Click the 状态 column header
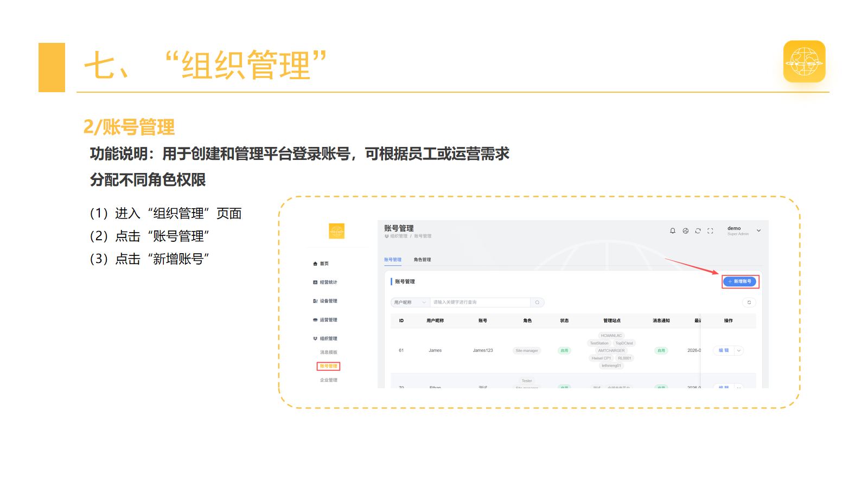This screenshot has width=868, height=488. (x=564, y=321)
